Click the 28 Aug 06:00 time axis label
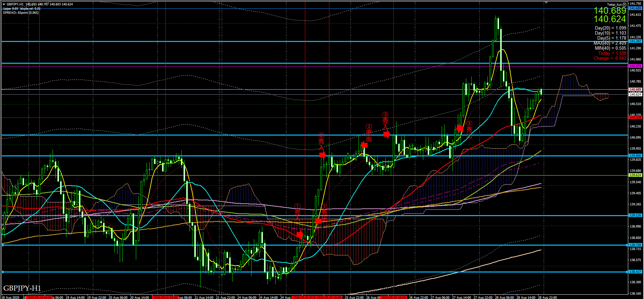The width and height of the screenshot is (644, 299). (504, 297)
